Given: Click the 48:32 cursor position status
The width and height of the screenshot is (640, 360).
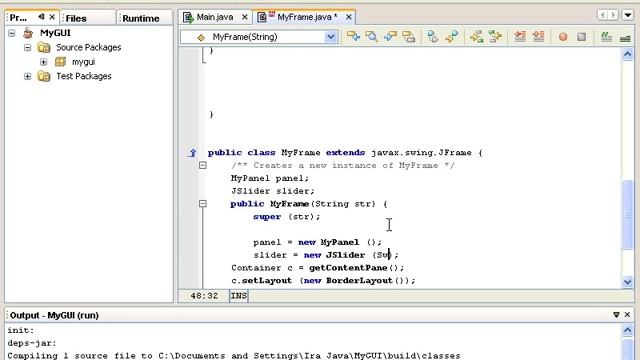Looking at the screenshot, I should pos(204,296).
